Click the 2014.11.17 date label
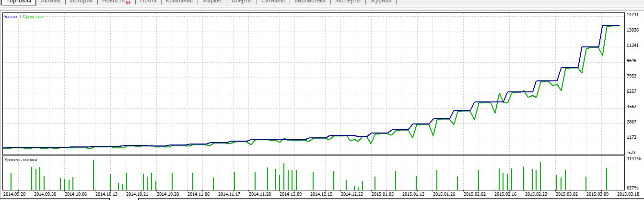Screen dimensions: 644x200 229,194
